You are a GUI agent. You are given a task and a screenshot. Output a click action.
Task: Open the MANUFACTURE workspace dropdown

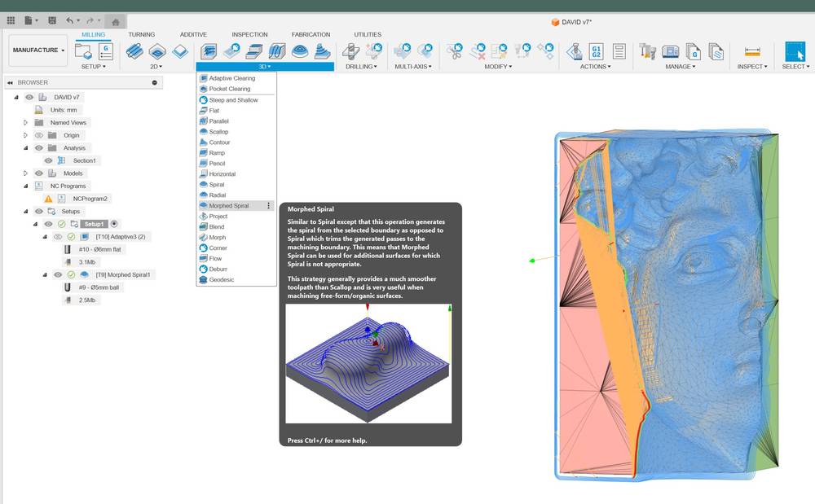point(38,50)
